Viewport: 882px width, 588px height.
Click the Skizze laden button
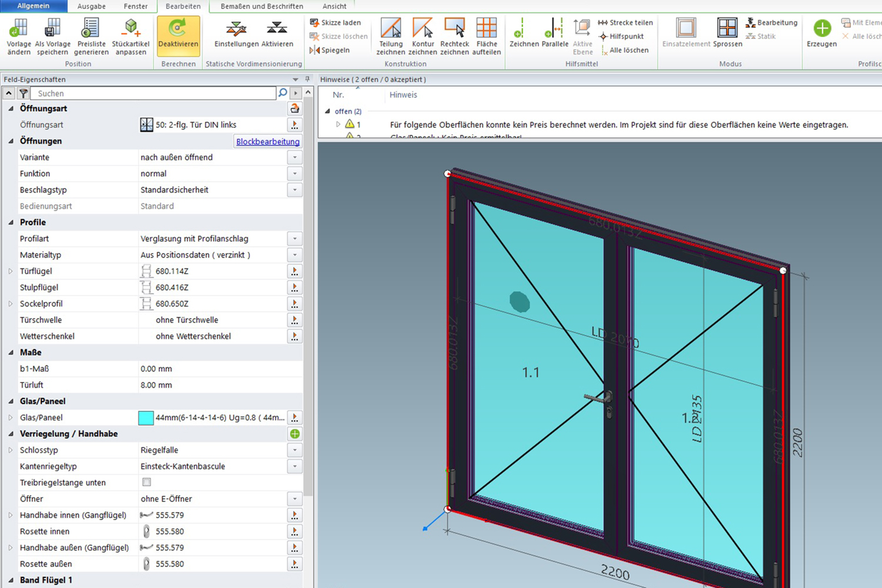[336, 23]
